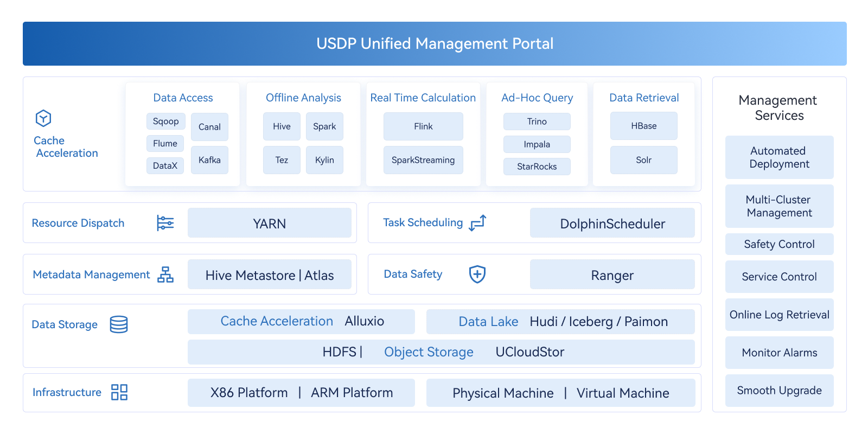Open the Safety Control service

coord(780,244)
